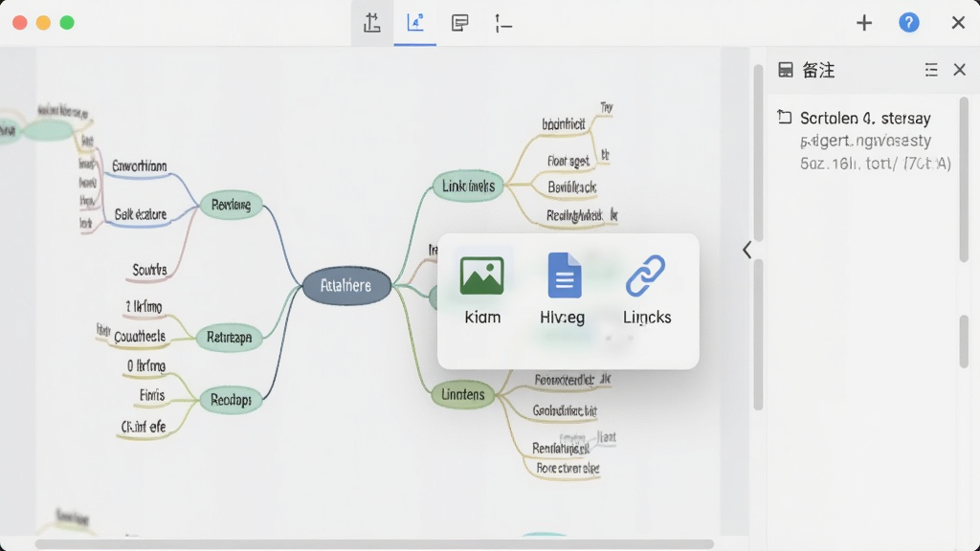980x551 pixels.
Task: Click the green fullscreen window button
Action: pyautogui.click(x=67, y=23)
